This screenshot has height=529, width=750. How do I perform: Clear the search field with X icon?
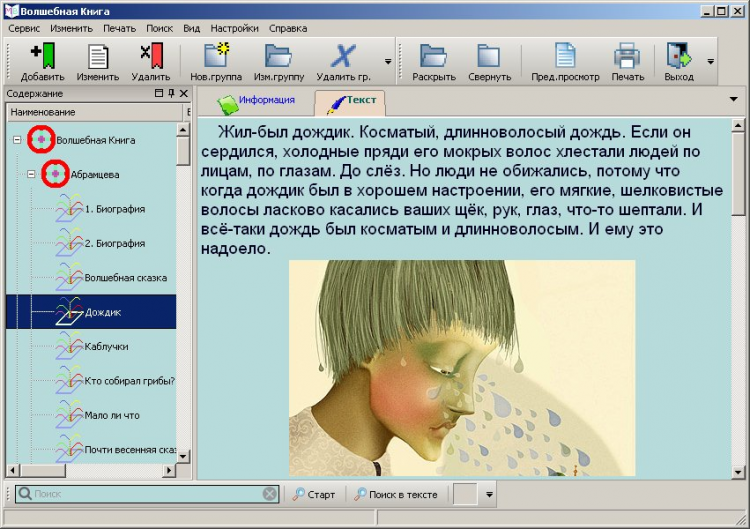pyautogui.click(x=270, y=494)
